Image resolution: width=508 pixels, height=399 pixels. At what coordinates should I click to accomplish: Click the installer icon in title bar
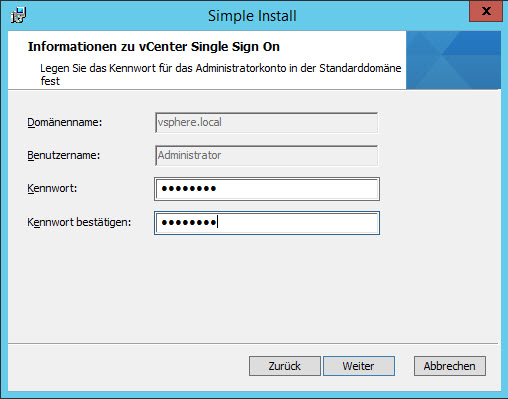click(18, 15)
